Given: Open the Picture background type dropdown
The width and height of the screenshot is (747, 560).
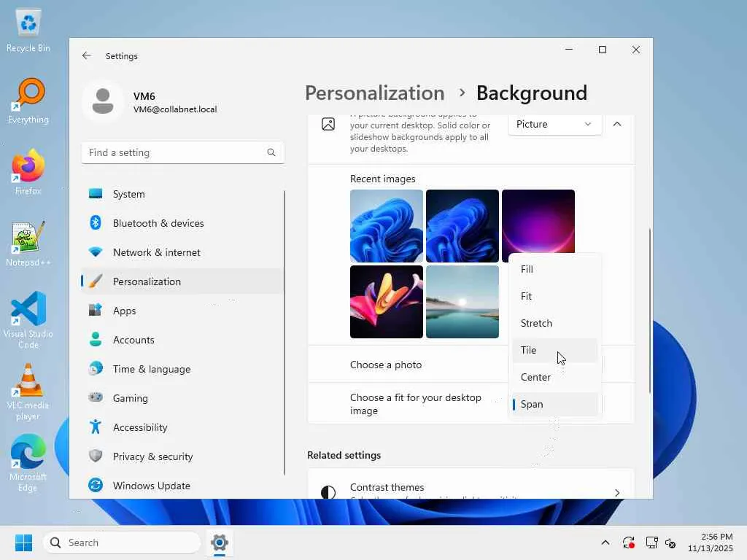Looking at the screenshot, I should 554,124.
